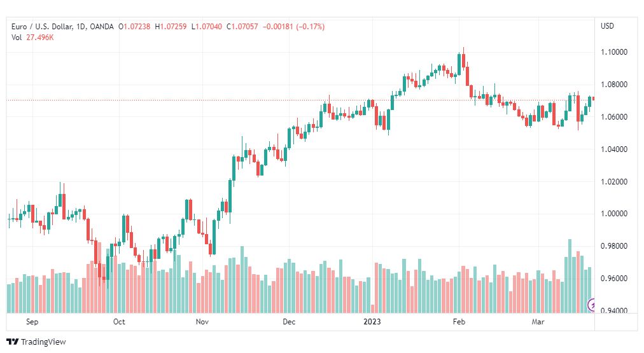This screenshot has width=644, height=353.
Task: Open the Euro / U.S. Dollar symbol title
Action: (x=42, y=27)
